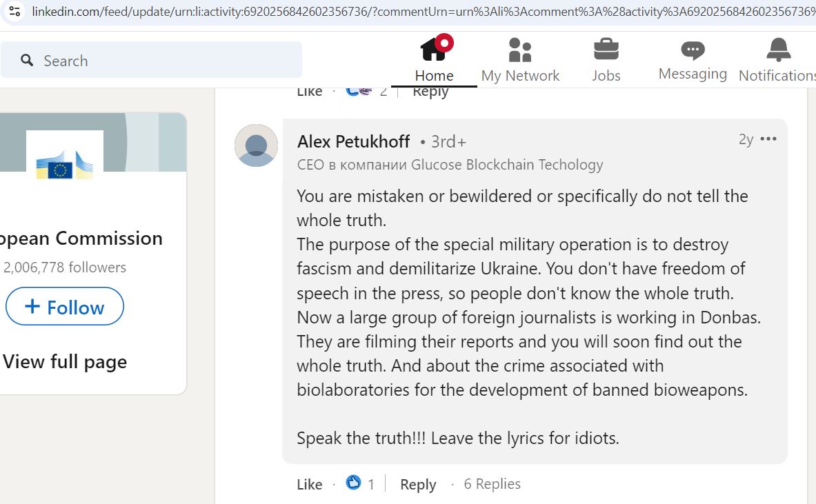
Task: Click the thumbs-up reaction icon
Action: click(353, 483)
